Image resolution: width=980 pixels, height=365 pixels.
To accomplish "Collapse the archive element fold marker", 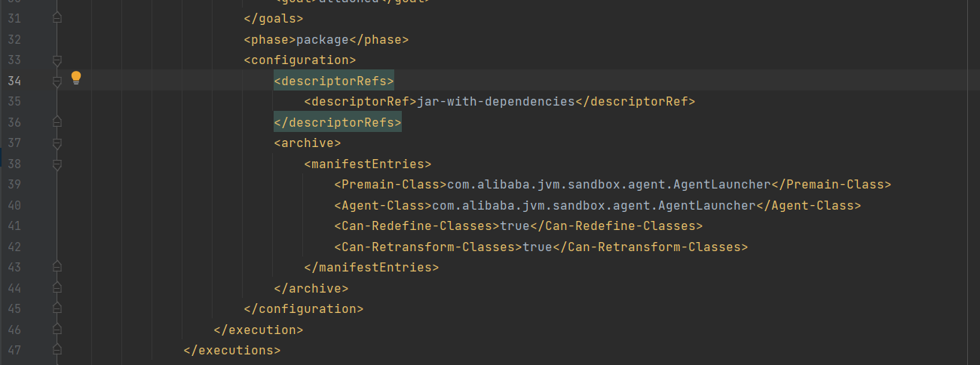I will pyautogui.click(x=57, y=143).
